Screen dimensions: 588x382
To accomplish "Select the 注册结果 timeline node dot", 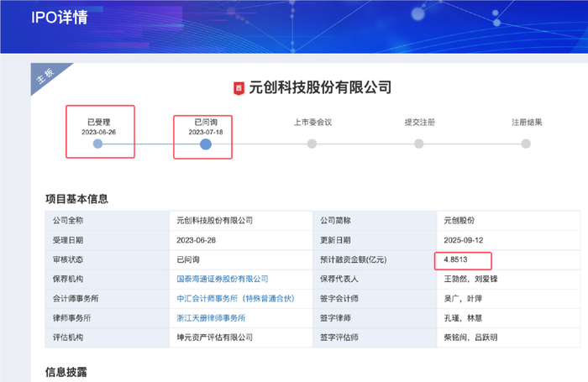I will pyautogui.click(x=526, y=144).
